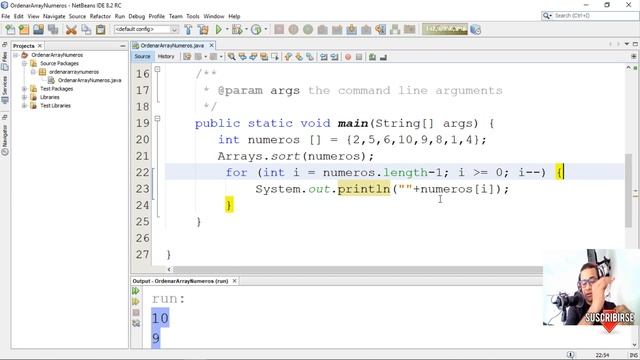Collapse the Javadoc comment fold at line 16
The image size is (640, 360).
(157, 69)
